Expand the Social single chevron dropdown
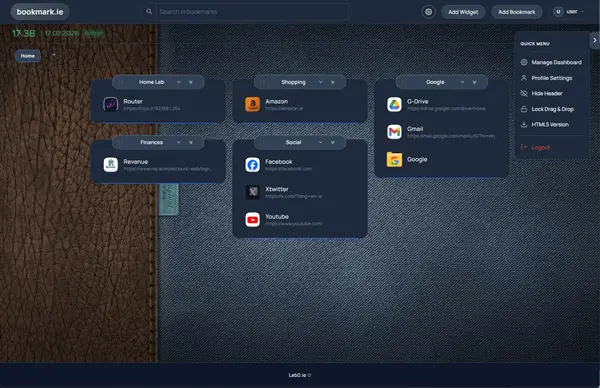Screen dimensions: 600x388 [x=321, y=142]
